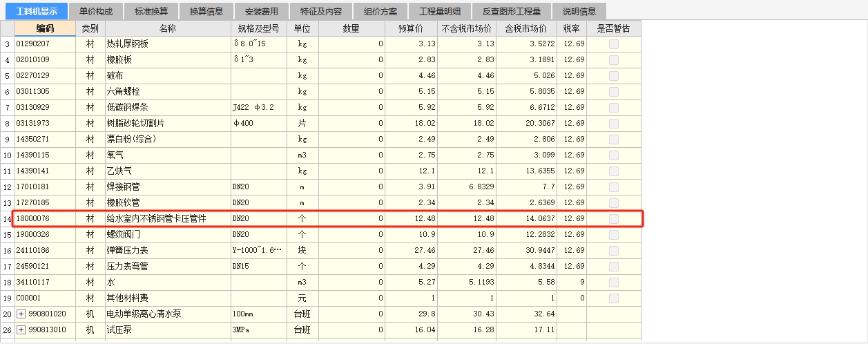Image resolution: width=868 pixels, height=344 pixels.
Task: Click market price 5.1193 for 水
Action: (467, 282)
